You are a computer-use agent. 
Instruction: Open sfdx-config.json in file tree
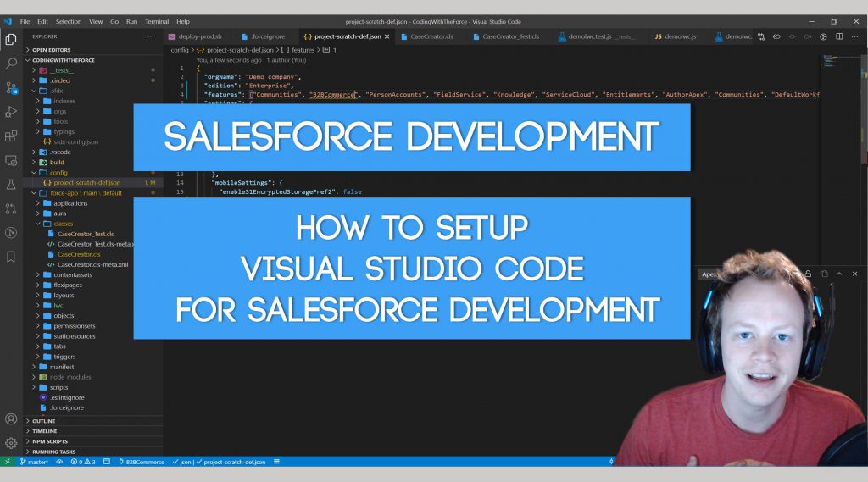(x=75, y=141)
